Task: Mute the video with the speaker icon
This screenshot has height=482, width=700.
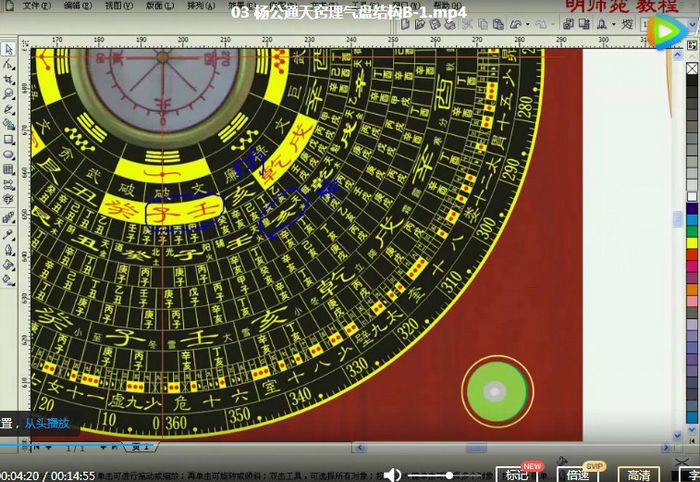Action: [392, 475]
